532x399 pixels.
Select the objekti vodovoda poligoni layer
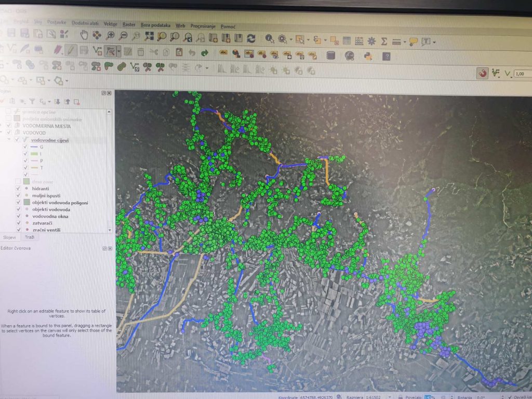pyautogui.click(x=60, y=203)
